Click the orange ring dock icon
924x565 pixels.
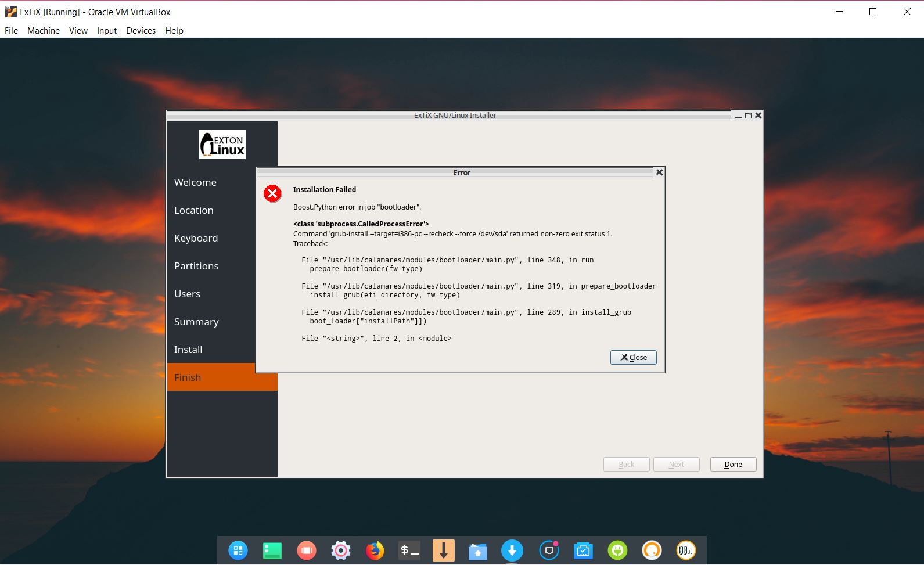click(652, 550)
